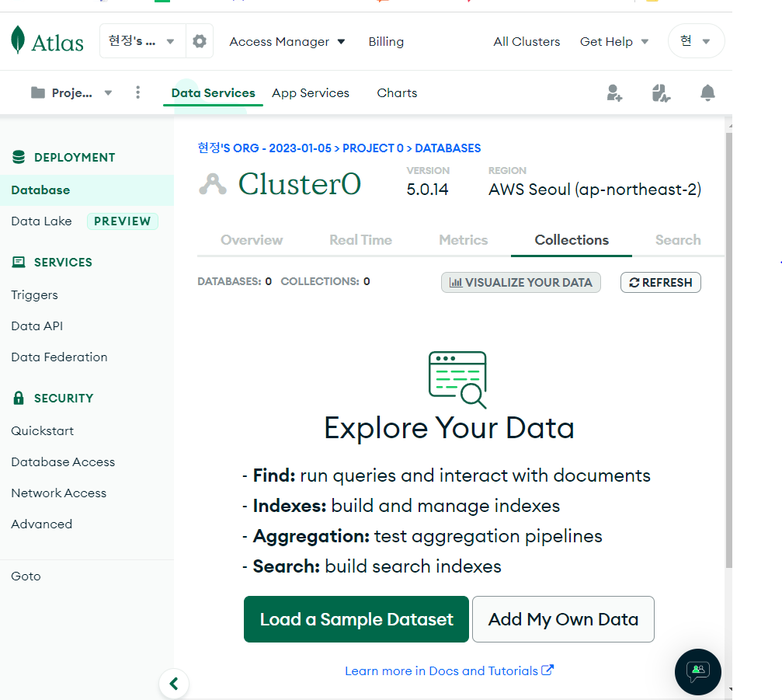Viewport: 782px width, 700px height.
Task: Open the alerts bell icon
Action: 707,92
